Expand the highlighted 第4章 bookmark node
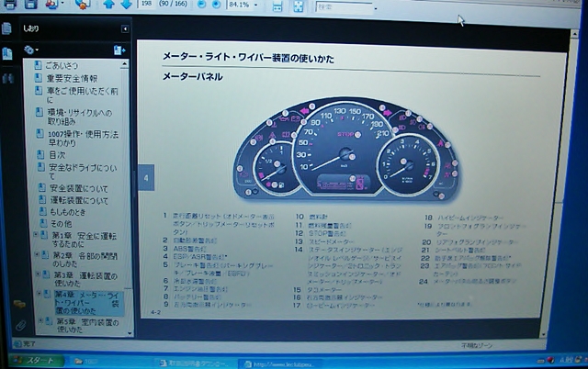This screenshot has width=588, height=369. (39, 294)
